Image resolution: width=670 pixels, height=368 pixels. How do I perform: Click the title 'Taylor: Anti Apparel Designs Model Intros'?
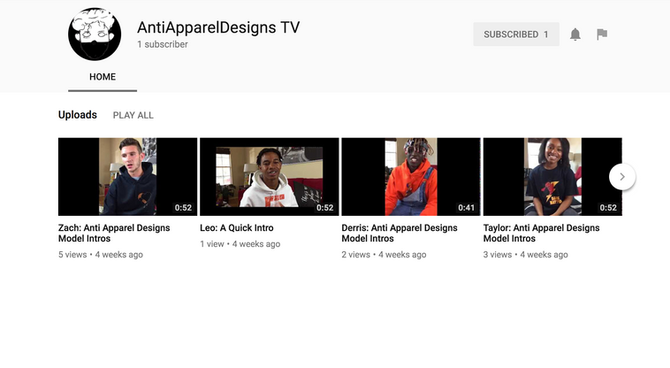click(x=541, y=233)
